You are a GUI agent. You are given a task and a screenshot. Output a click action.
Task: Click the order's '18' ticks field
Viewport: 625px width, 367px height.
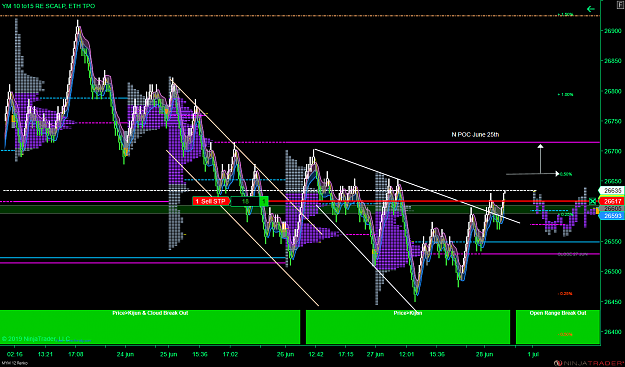[x=245, y=201]
